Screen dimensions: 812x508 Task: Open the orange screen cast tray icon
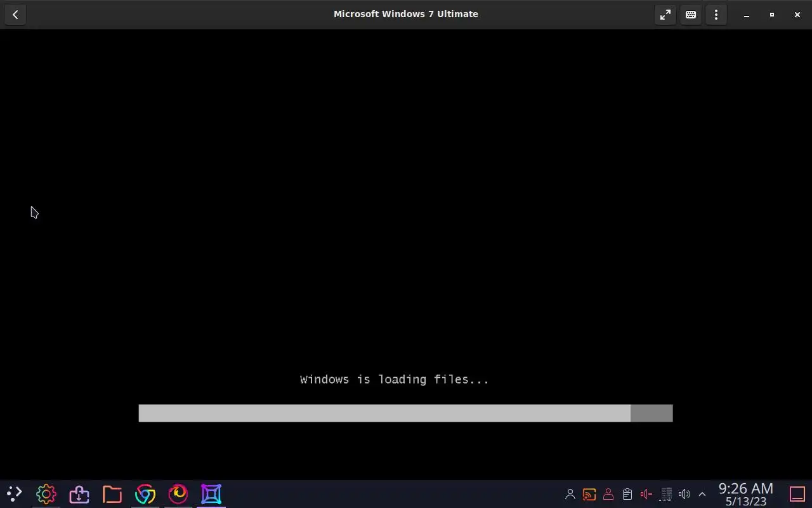pyautogui.click(x=589, y=494)
